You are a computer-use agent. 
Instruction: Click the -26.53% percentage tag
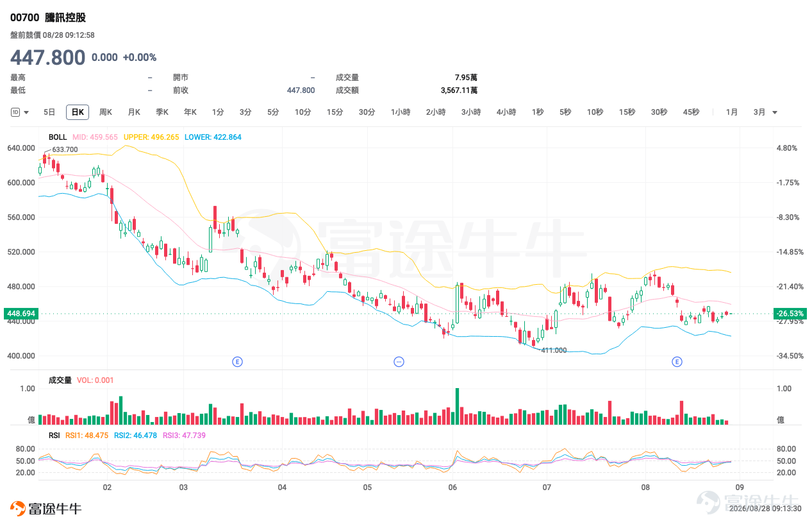[x=790, y=314]
